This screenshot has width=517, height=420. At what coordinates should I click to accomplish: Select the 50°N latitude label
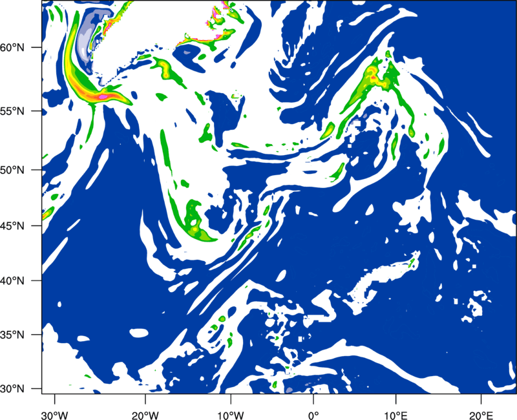pos(12,170)
